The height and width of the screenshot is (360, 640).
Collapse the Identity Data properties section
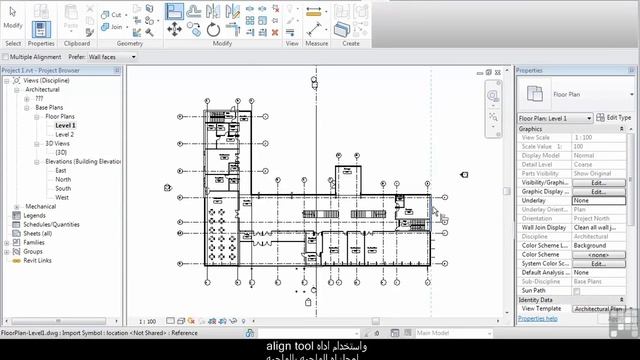(x=622, y=300)
